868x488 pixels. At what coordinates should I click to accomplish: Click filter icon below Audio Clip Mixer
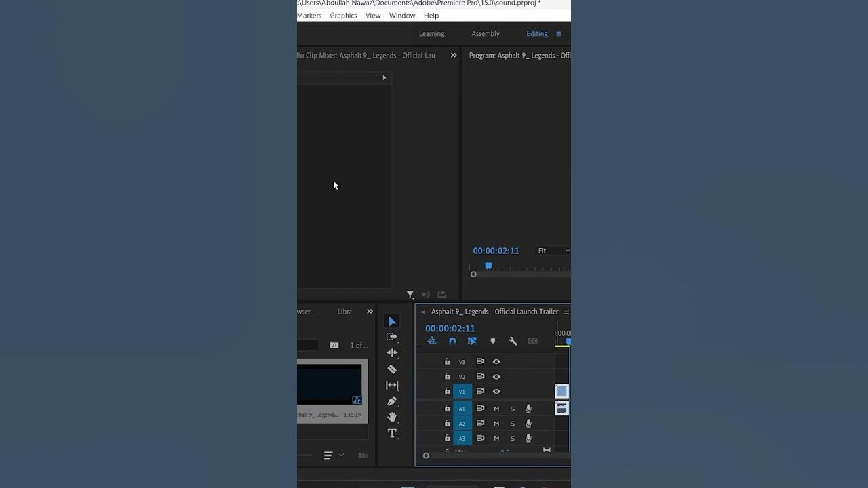pyautogui.click(x=410, y=295)
